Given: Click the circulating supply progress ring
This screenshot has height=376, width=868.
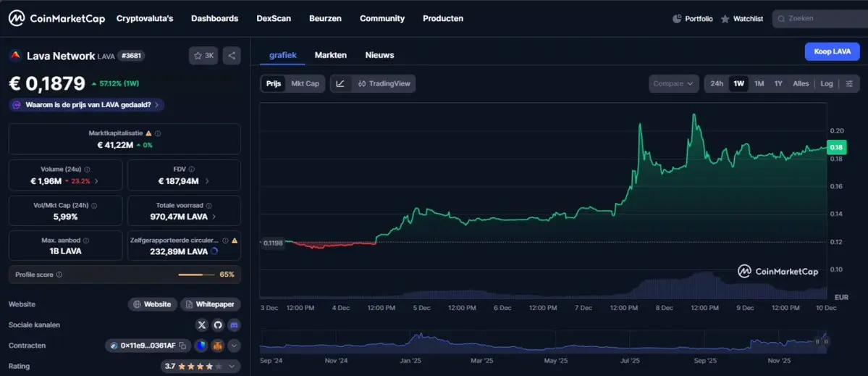Looking at the screenshot, I should pos(214,251).
